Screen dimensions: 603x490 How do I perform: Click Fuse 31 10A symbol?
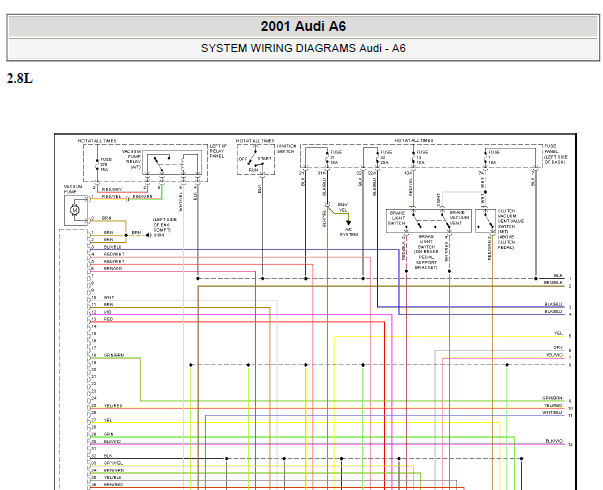[327, 158]
